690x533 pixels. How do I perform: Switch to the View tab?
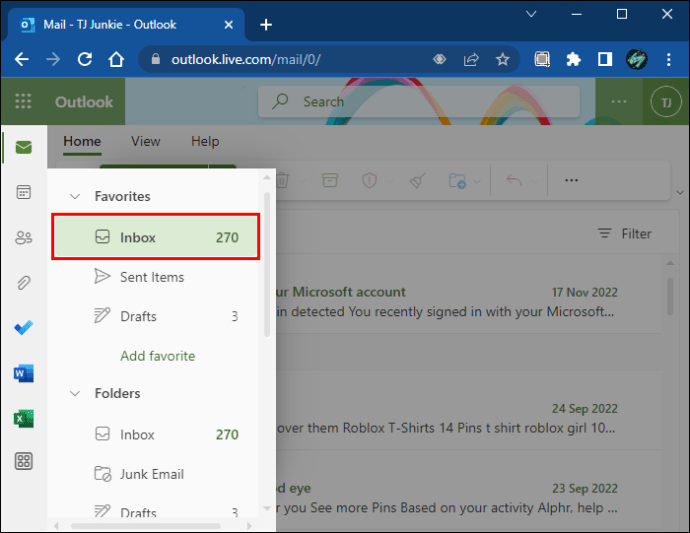point(145,142)
